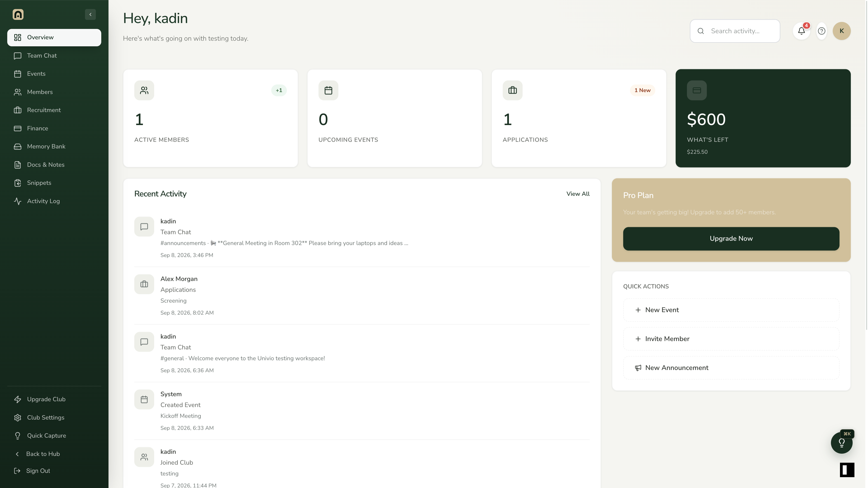Image resolution: width=868 pixels, height=488 pixels.
Task: Focus the Search activity field
Action: point(735,31)
